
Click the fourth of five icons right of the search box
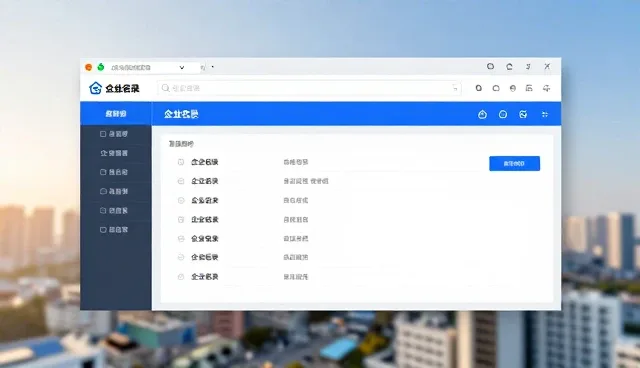pyautogui.click(x=529, y=88)
